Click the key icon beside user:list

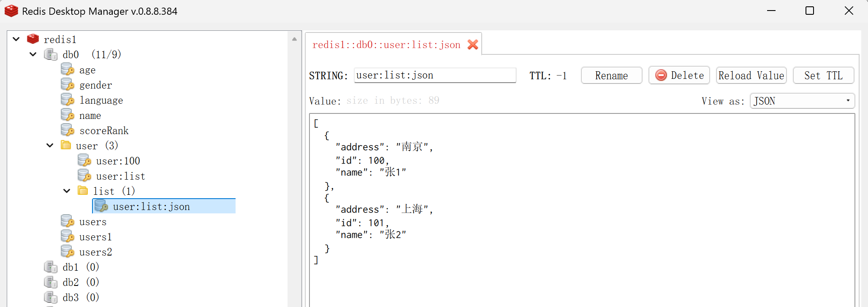pyautogui.click(x=84, y=175)
